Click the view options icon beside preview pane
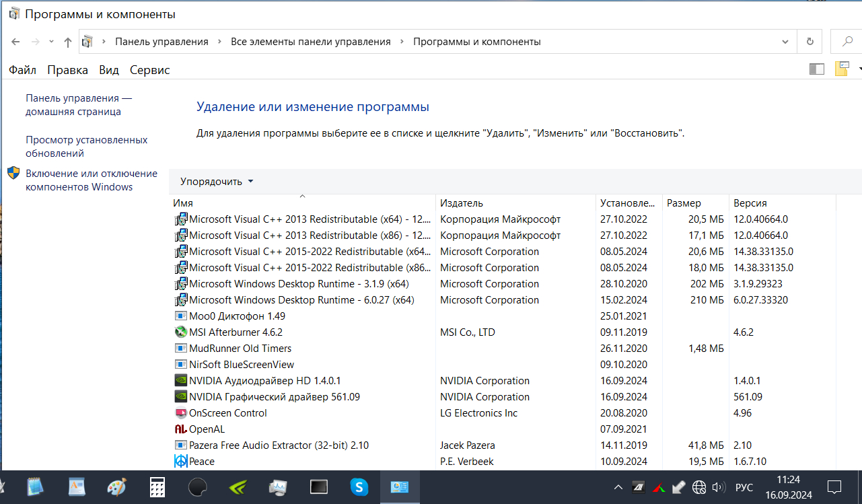The image size is (862, 504). click(842, 69)
